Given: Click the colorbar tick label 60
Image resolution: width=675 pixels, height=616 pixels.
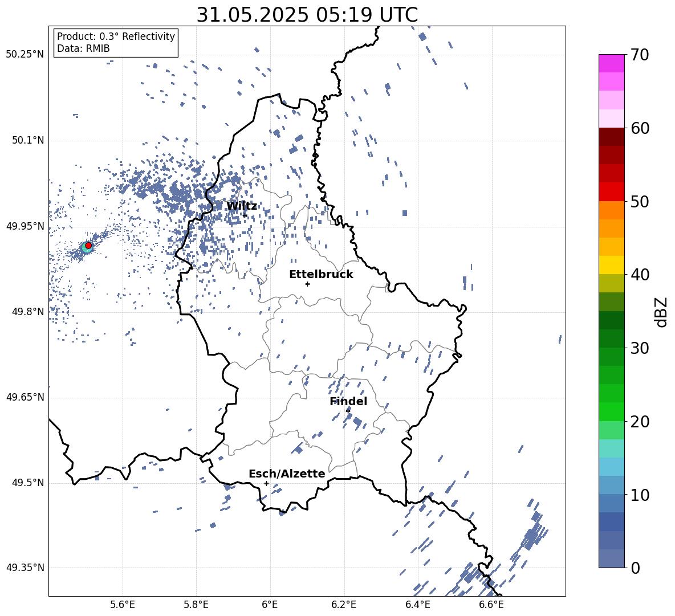Looking at the screenshot, I should 639,128.
